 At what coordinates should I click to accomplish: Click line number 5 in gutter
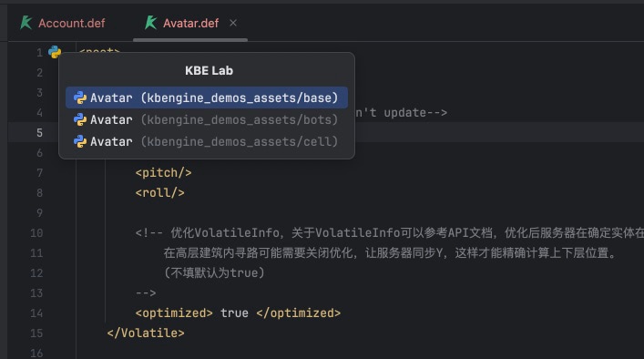coord(39,133)
